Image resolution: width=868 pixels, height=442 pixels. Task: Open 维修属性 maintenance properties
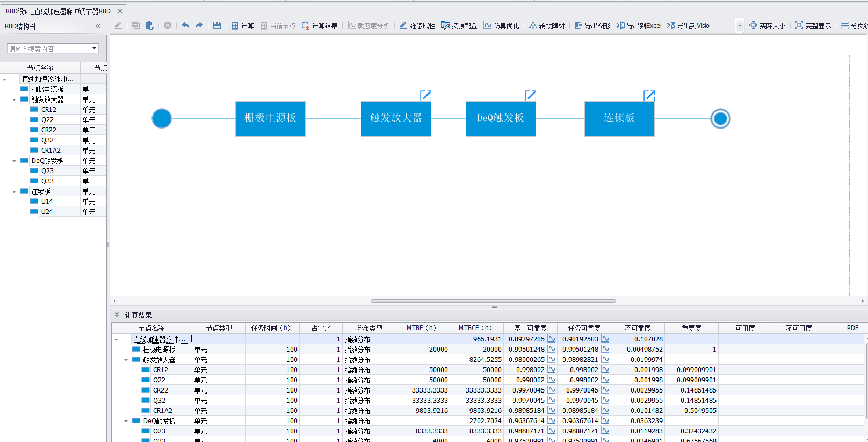[417, 25]
